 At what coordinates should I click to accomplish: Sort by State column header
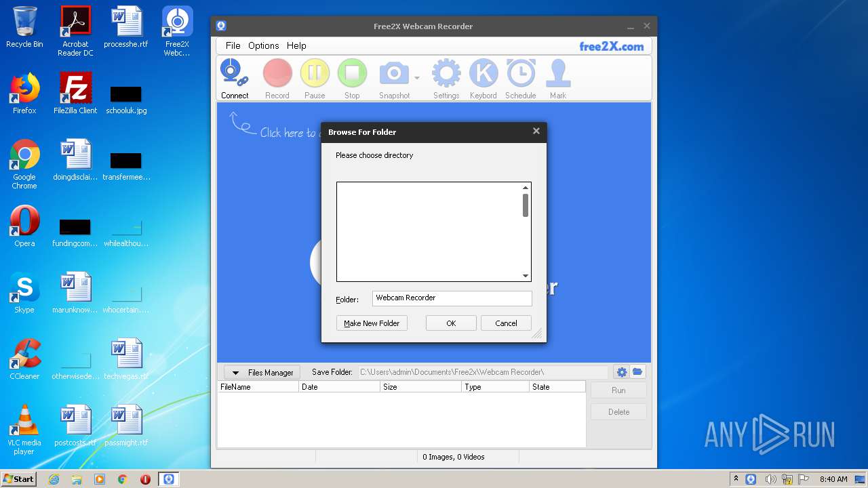(x=557, y=387)
